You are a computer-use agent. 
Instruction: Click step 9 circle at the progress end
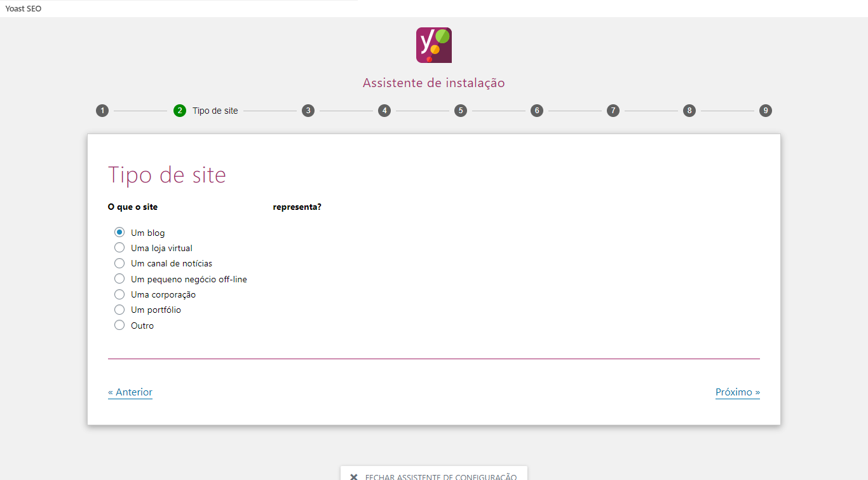[766, 110]
